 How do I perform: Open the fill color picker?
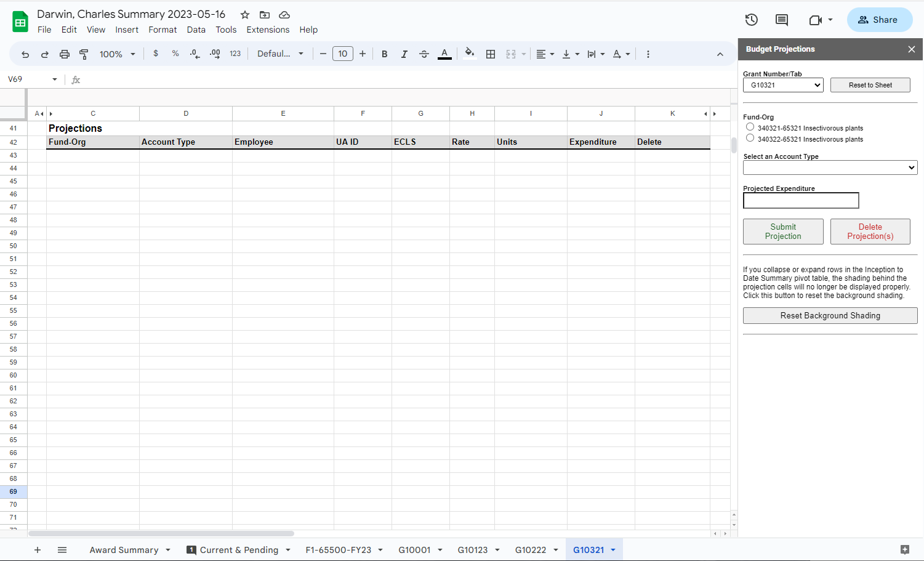point(470,54)
